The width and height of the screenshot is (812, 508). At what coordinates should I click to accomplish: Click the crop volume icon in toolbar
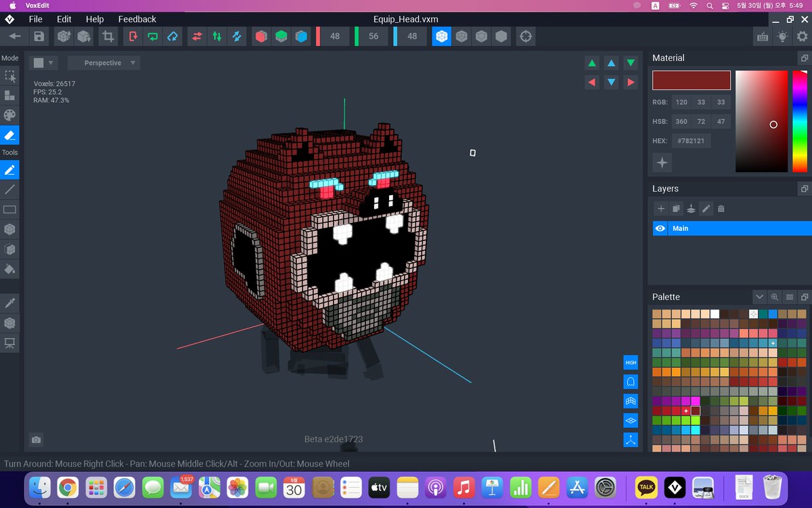(x=108, y=36)
